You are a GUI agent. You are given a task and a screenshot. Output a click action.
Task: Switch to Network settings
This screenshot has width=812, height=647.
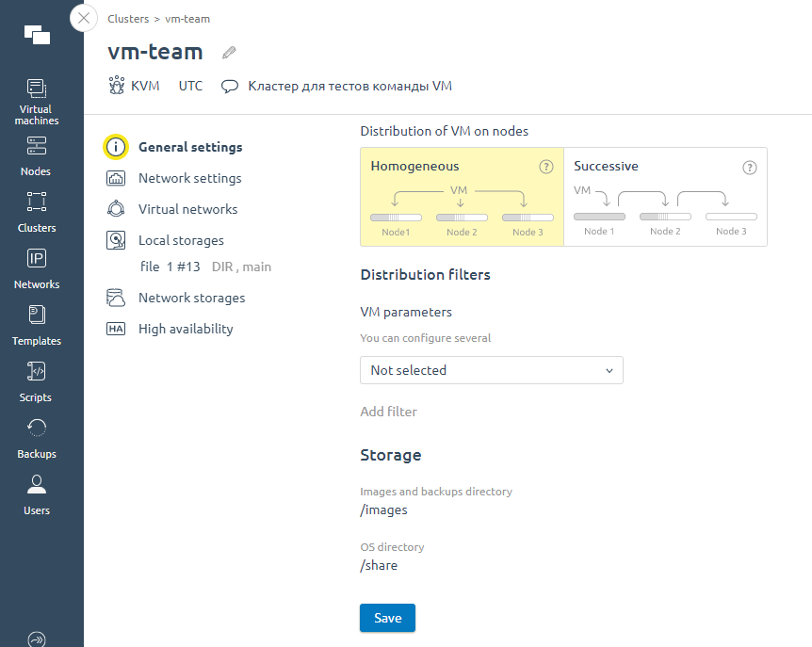(x=190, y=178)
